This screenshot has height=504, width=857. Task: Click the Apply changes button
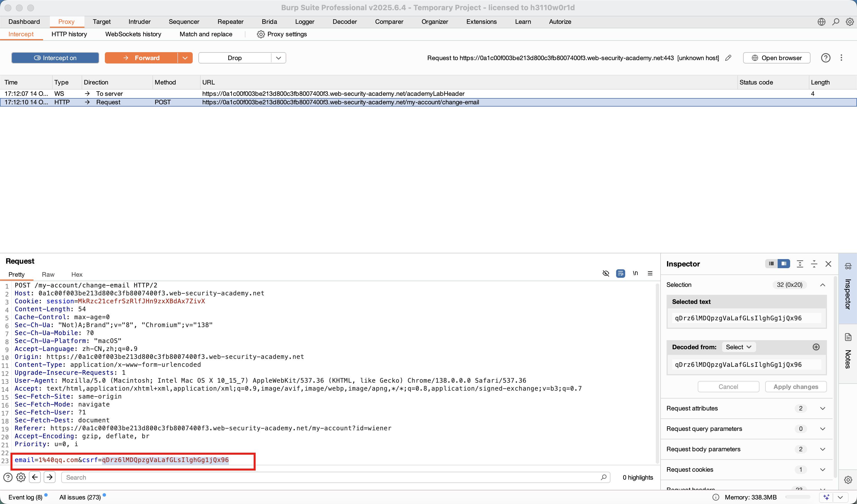click(796, 387)
